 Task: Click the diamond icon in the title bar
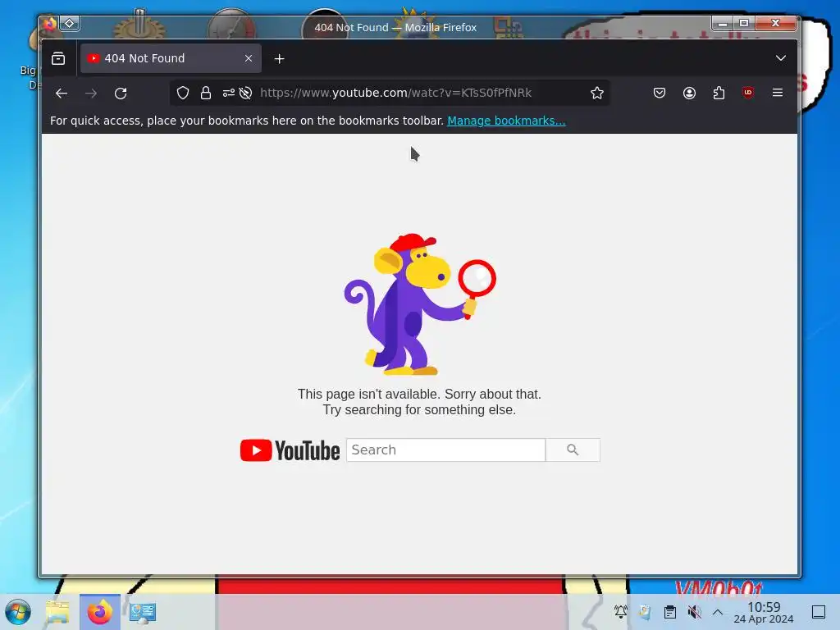click(70, 24)
